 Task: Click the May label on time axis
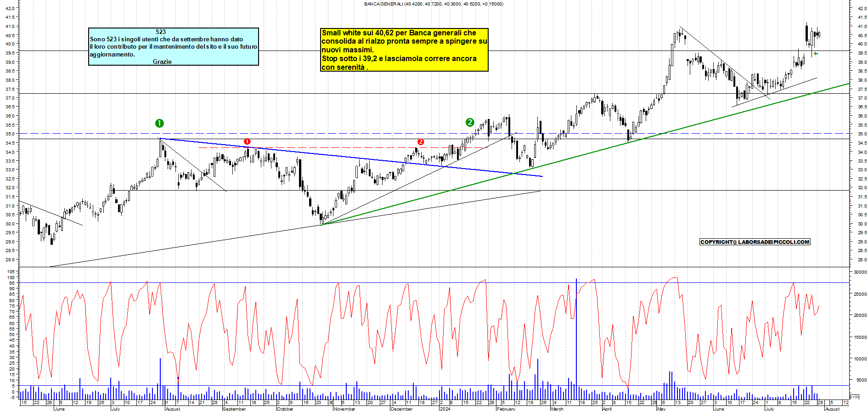point(661,409)
